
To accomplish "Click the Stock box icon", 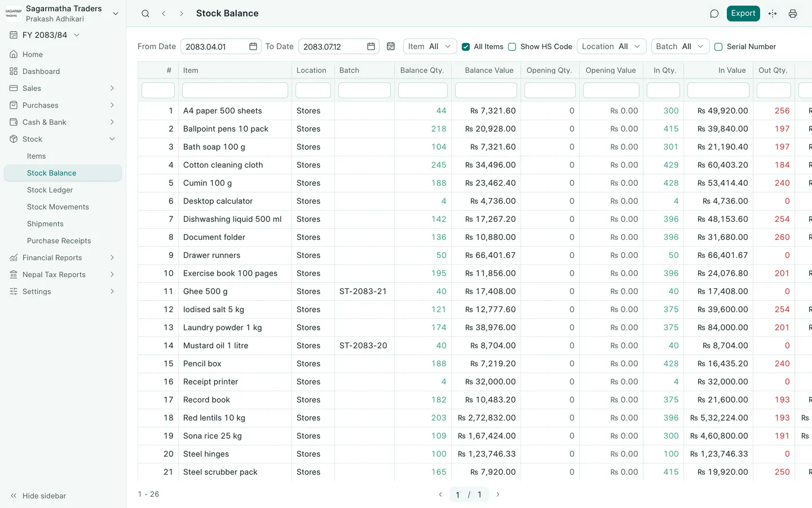I will [14, 139].
